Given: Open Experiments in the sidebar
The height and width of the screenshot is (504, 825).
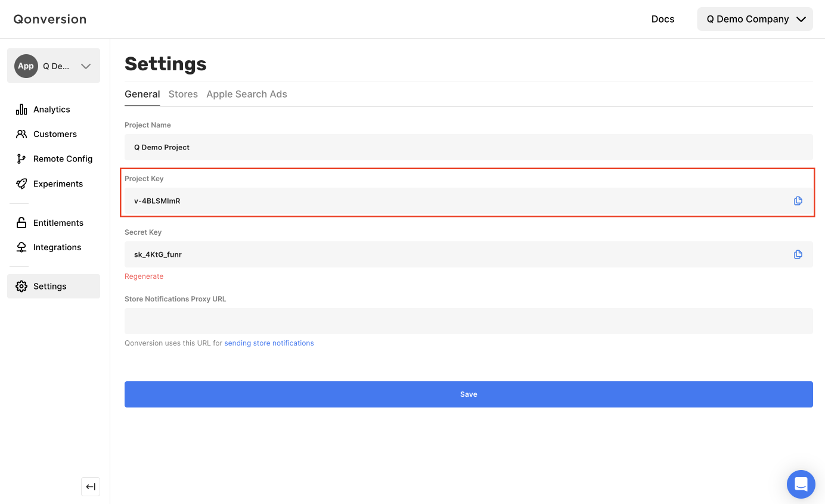Looking at the screenshot, I should (54, 183).
